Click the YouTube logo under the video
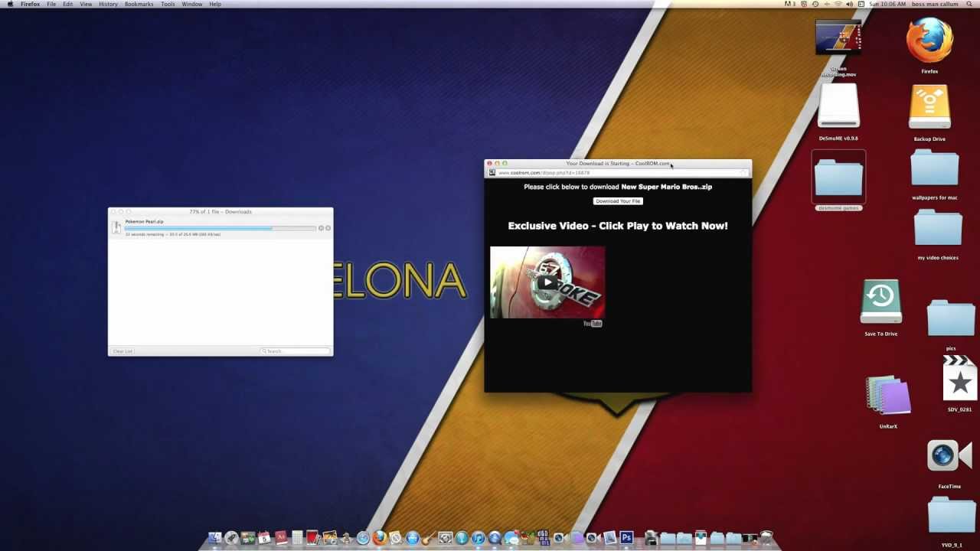The height and width of the screenshot is (551, 980). tap(593, 324)
